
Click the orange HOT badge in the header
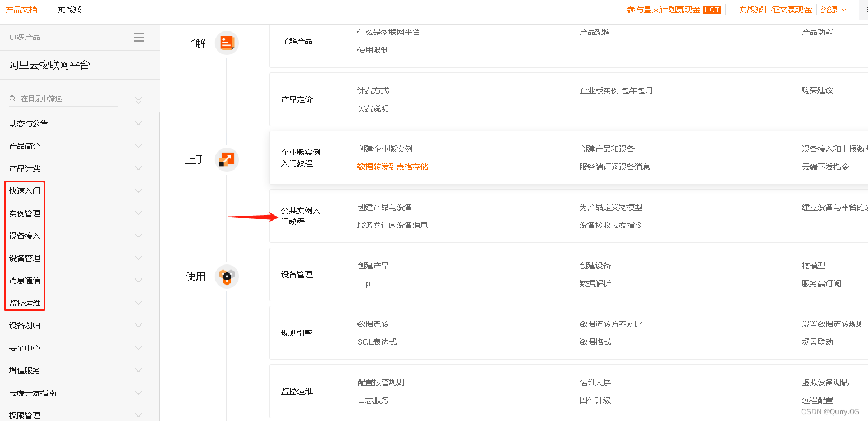pyautogui.click(x=711, y=10)
